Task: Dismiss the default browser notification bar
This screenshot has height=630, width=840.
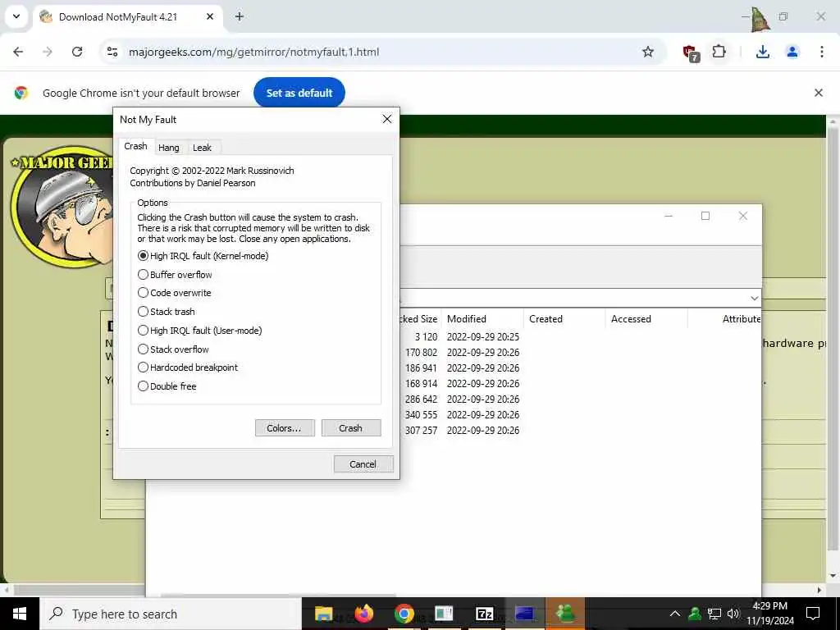Action: click(x=819, y=93)
